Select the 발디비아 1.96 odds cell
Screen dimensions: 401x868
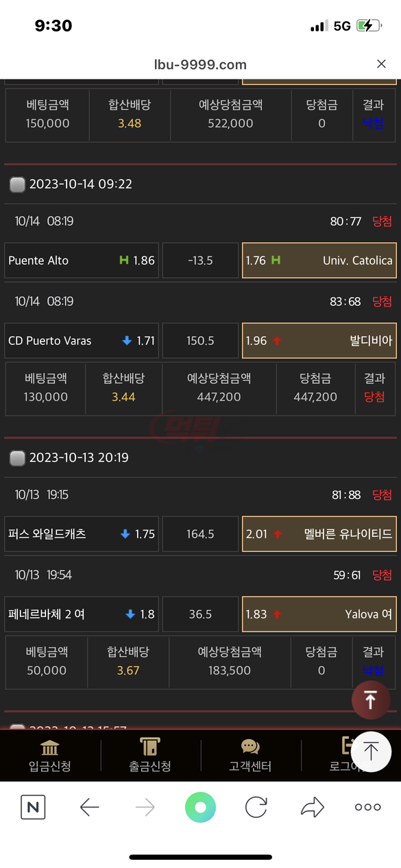[319, 341]
